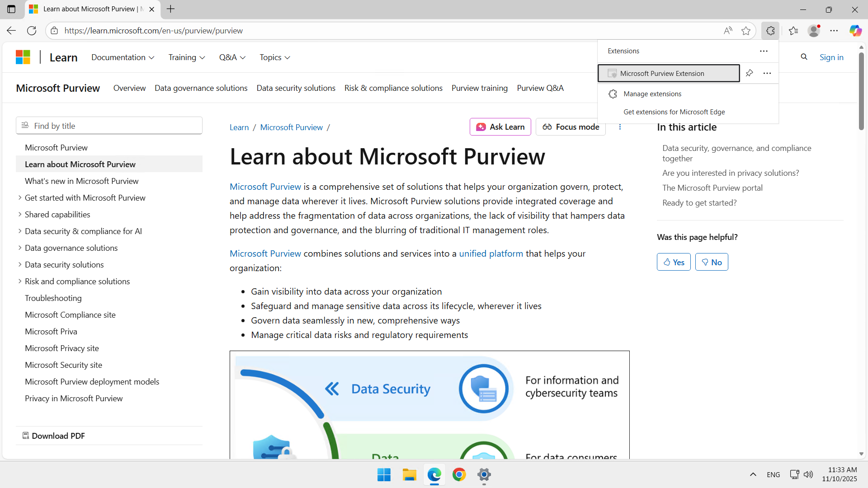Vote No for page helpful

712,262
